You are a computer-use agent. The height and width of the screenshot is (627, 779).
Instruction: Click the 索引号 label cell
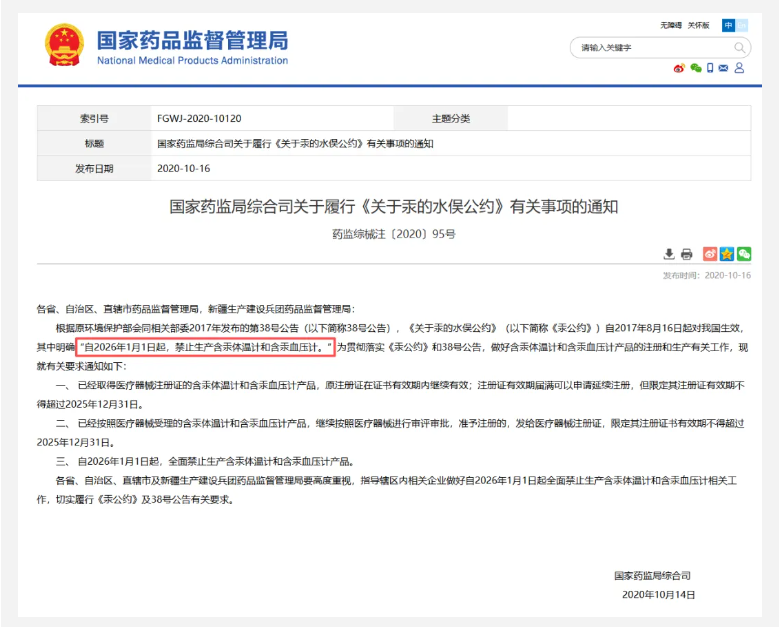(x=94, y=119)
